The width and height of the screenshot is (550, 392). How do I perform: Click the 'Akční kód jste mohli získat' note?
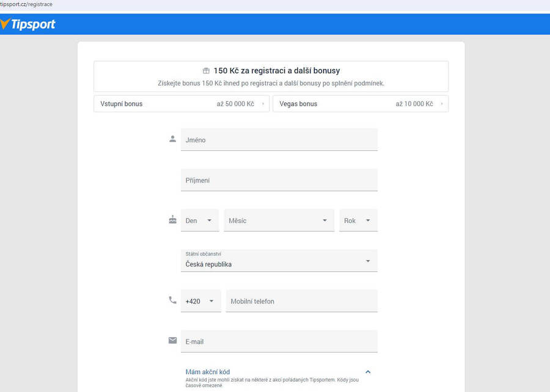272,383
